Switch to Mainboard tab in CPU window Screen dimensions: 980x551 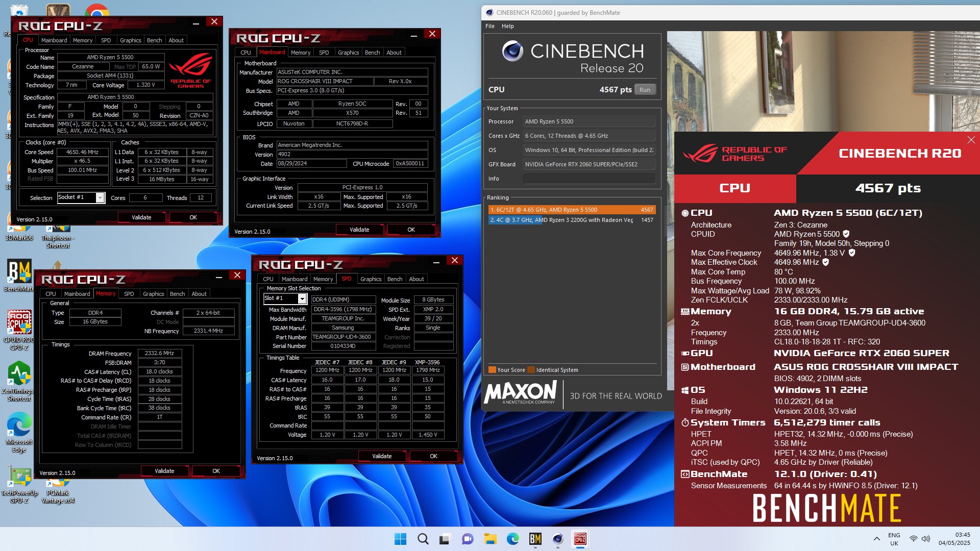(x=54, y=40)
